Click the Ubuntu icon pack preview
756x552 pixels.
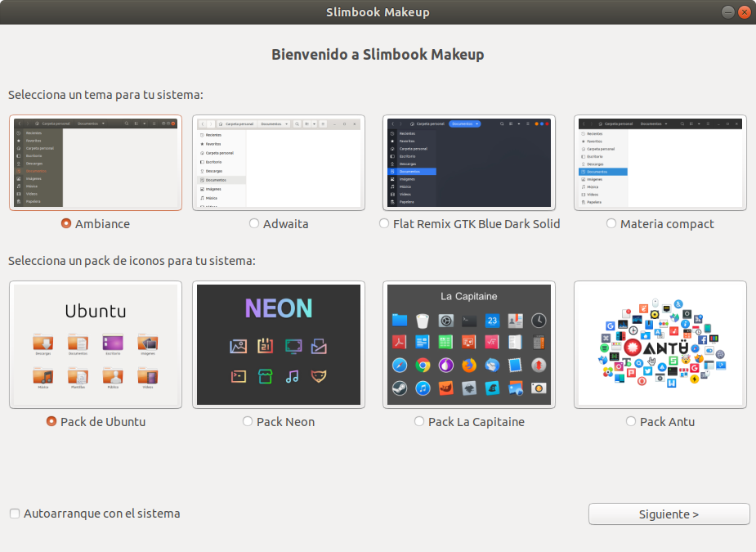(96, 344)
